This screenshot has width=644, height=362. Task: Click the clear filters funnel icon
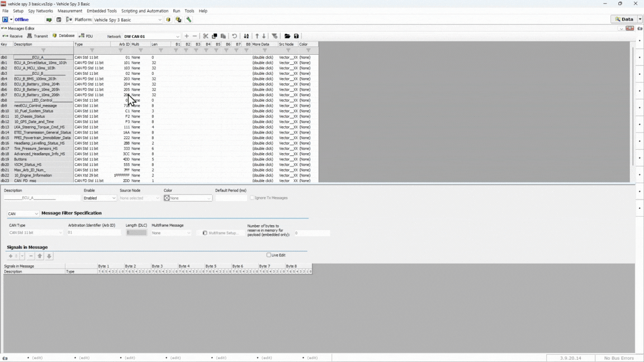click(x=274, y=36)
